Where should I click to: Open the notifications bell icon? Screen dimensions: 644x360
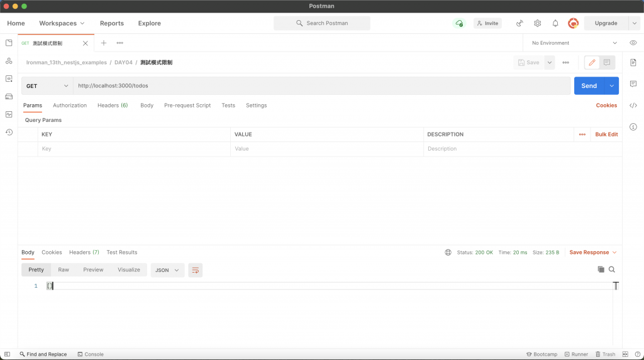(555, 23)
